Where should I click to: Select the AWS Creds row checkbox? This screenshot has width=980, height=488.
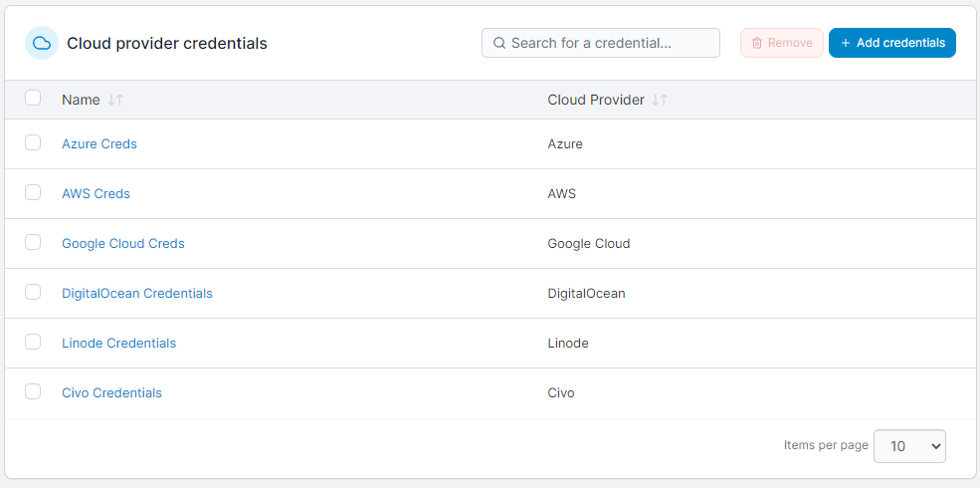(x=33, y=192)
